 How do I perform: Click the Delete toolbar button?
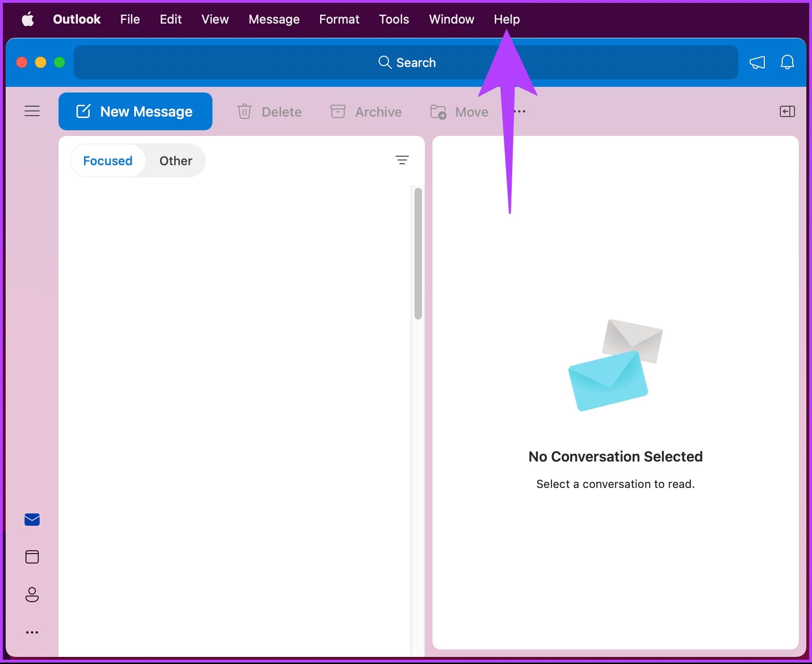click(269, 112)
